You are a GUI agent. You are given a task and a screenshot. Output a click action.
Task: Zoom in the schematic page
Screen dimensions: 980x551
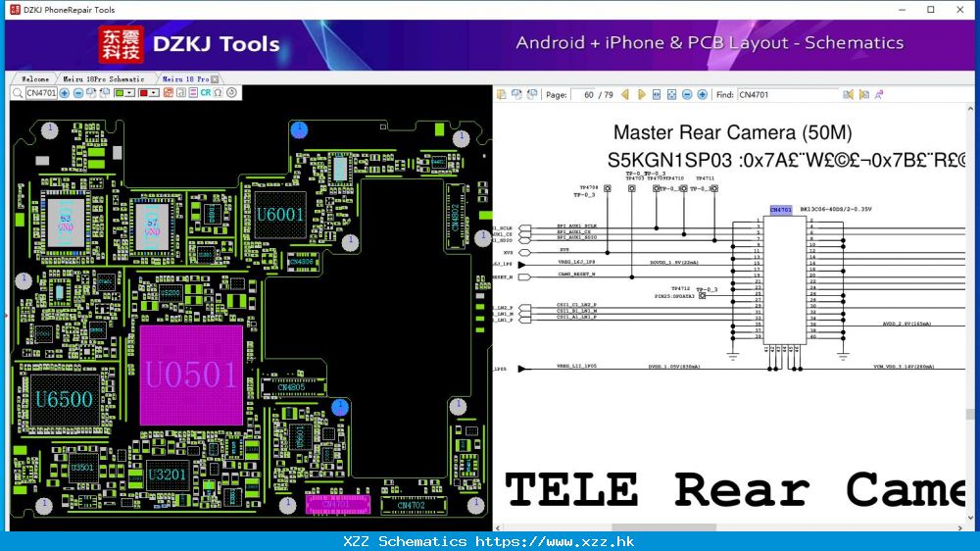[x=703, y=94]
